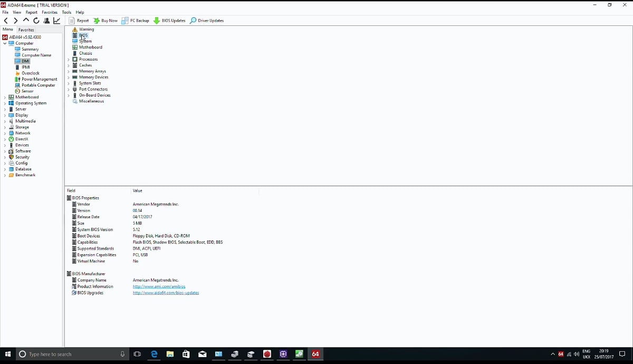Select Portable Computer in the tree
Screen dimensions: 633x364
(38, 85)
